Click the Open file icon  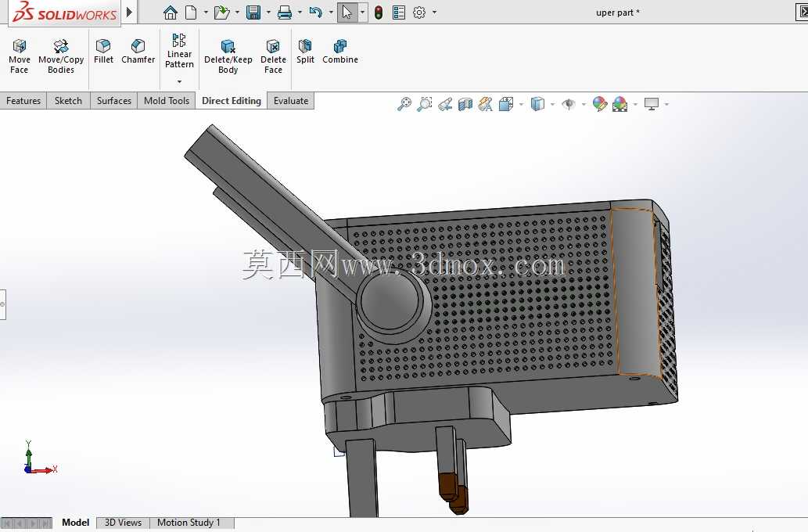tap(222, 13)
